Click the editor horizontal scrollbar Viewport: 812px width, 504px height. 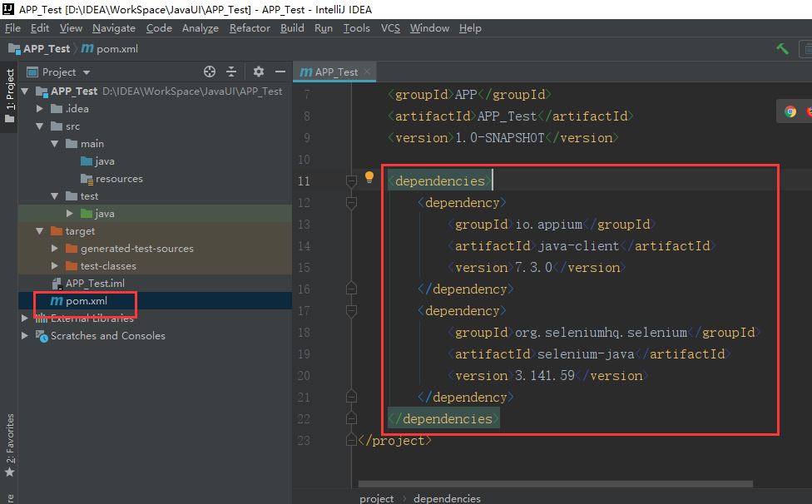click(555, 484)
